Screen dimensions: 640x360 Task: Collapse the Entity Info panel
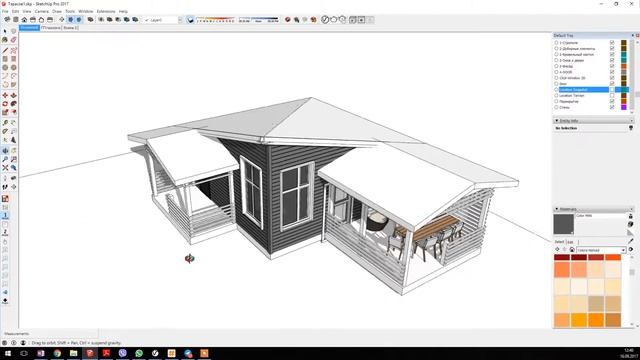point(556,121)
